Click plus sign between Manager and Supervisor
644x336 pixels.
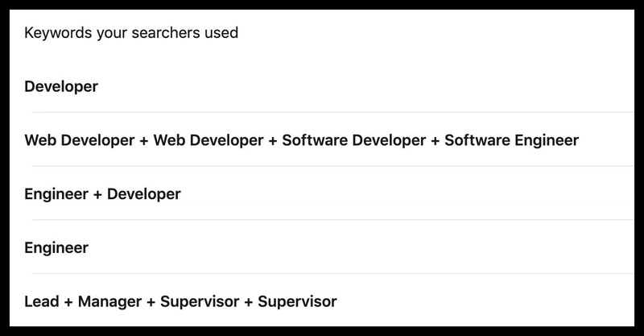click(x=151, y=302)
